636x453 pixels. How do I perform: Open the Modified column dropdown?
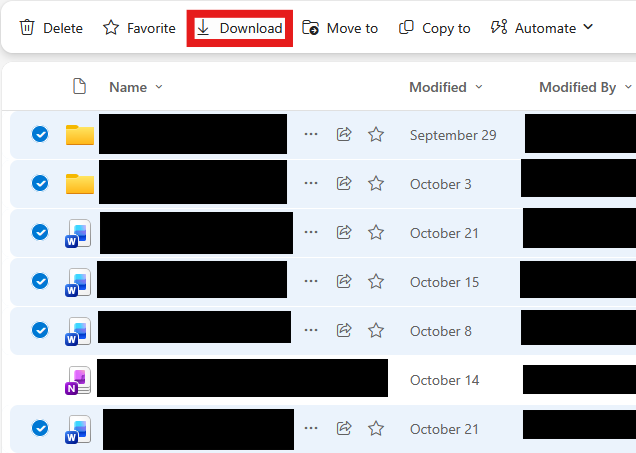tap(445, 87)
